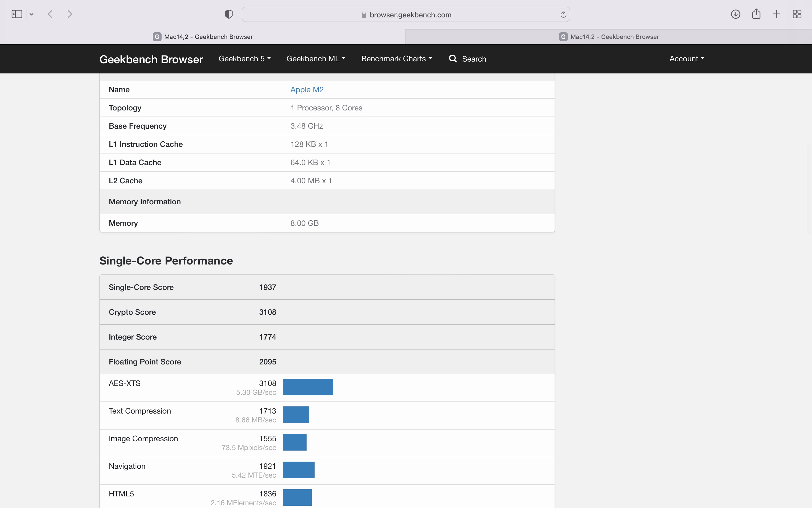Screen dimensions: 812x508
Task: Click the '128 KB x 1' cache value
Action: [x=309, y=144]
